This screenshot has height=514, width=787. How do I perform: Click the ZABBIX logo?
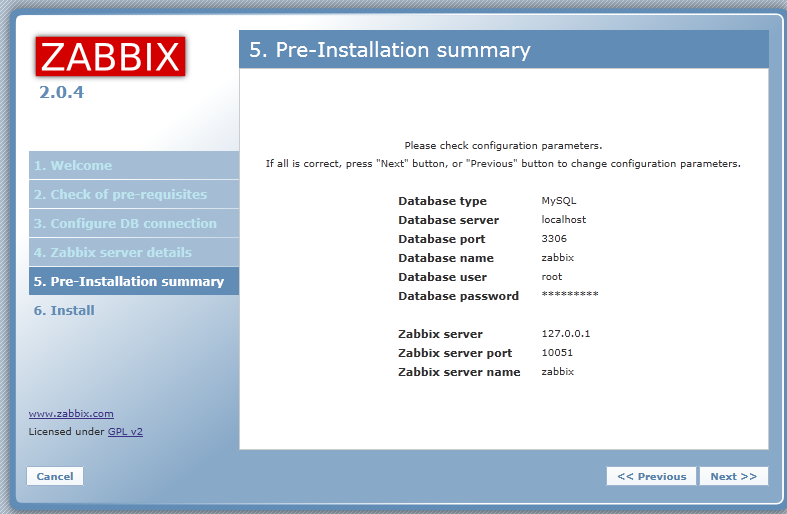pyautogui.click(x=110, y=56)
